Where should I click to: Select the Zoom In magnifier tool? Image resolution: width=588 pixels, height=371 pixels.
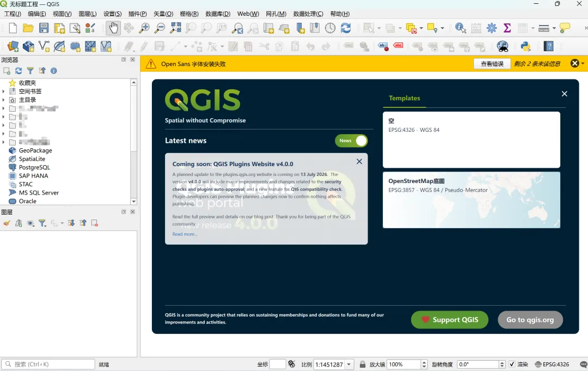pyautogui.click(x=144, y=28)
